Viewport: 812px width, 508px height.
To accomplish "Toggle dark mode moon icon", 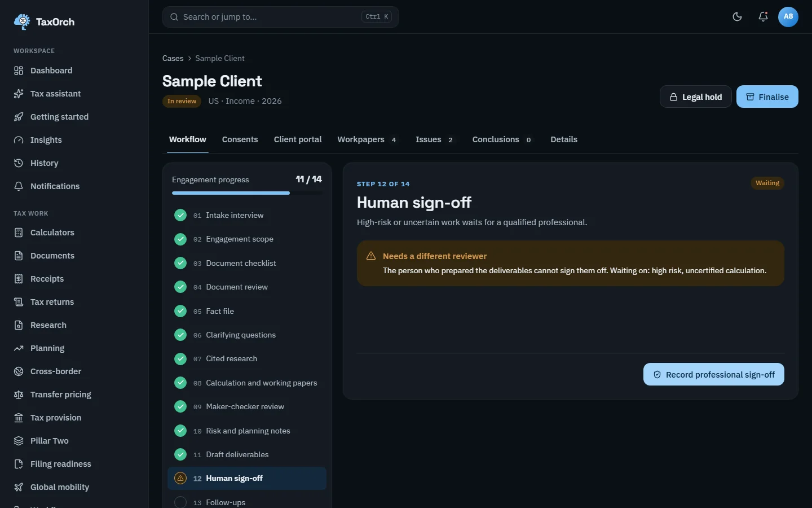I will [737, 17].
